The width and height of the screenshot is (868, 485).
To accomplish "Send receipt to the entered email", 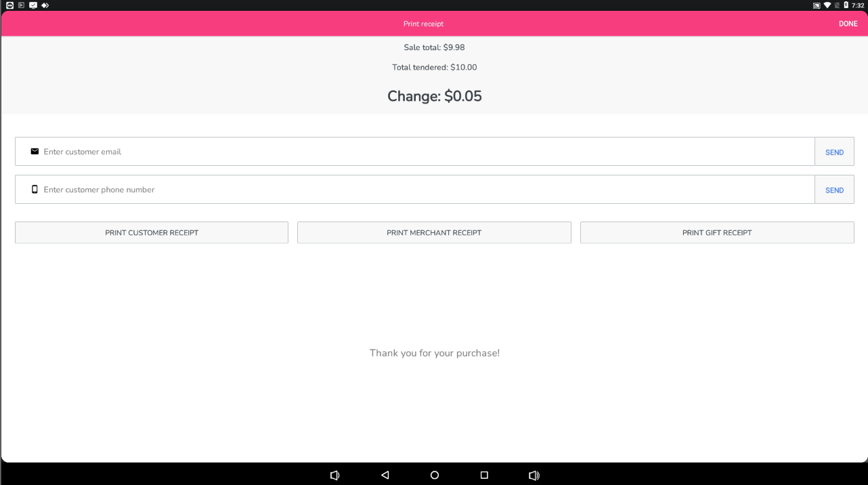I will click(834, 152).
